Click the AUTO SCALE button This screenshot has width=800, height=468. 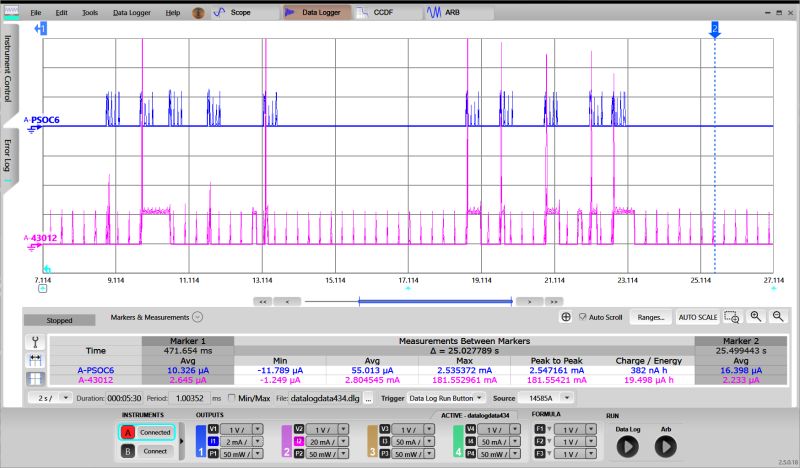point(697,317)
